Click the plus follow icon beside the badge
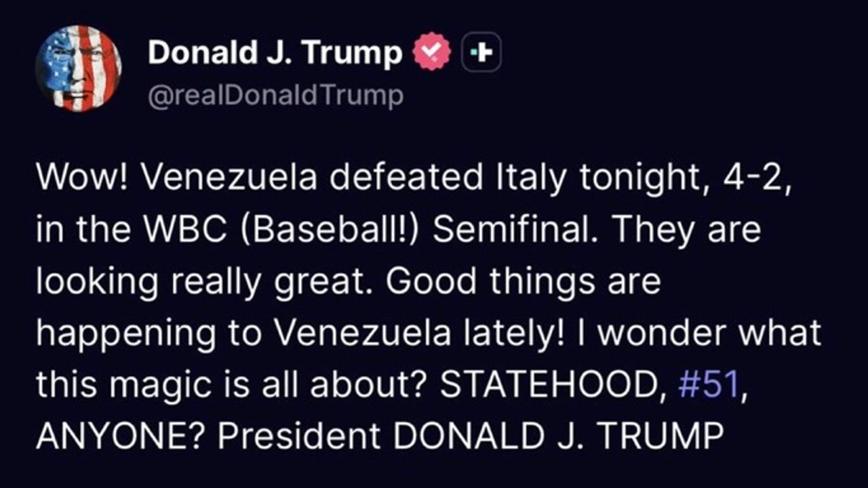Screen dimensions: 868x488 [481, 54]
